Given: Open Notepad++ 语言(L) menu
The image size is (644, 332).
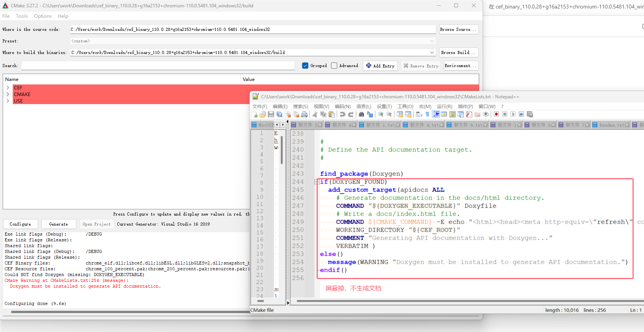Looking at the screenshot, I should pos(363,106).
